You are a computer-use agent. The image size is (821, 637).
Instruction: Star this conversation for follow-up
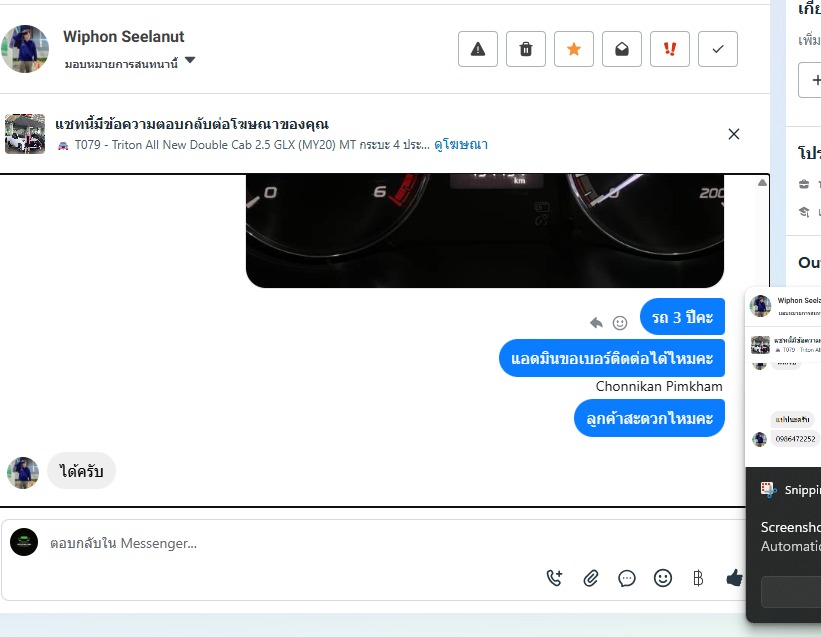pyautogui.click(x=574, y=49)
